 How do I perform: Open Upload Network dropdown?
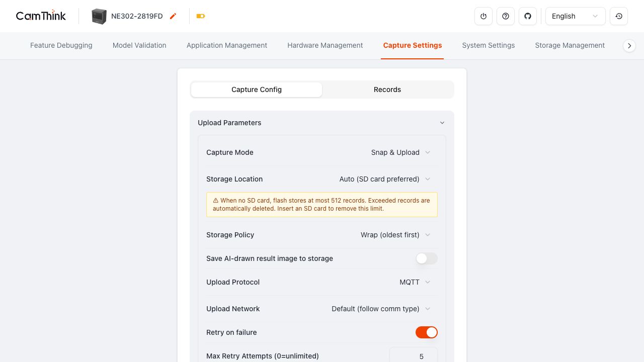pos(381,309)
